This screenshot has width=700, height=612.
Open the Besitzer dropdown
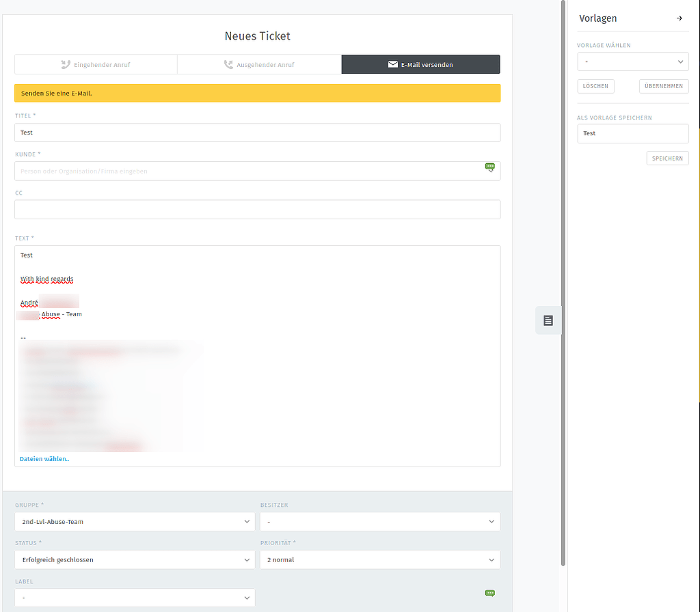380,521
